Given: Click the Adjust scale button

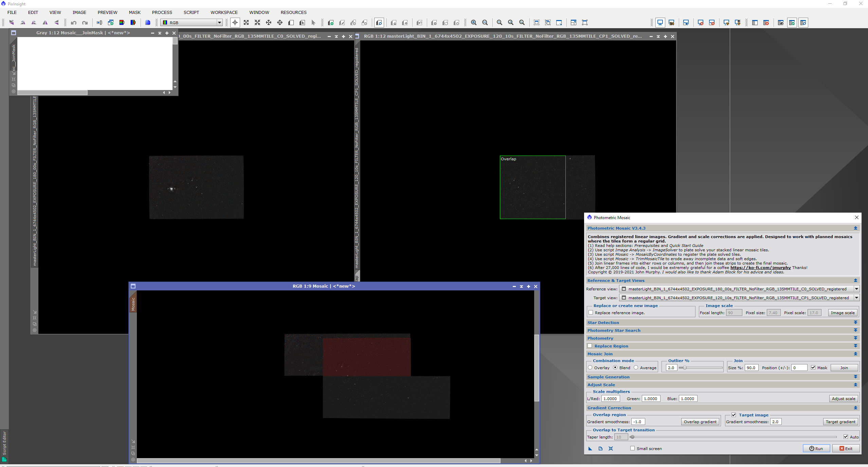Looking at the screenshot, I should click(x=844, y=398).
